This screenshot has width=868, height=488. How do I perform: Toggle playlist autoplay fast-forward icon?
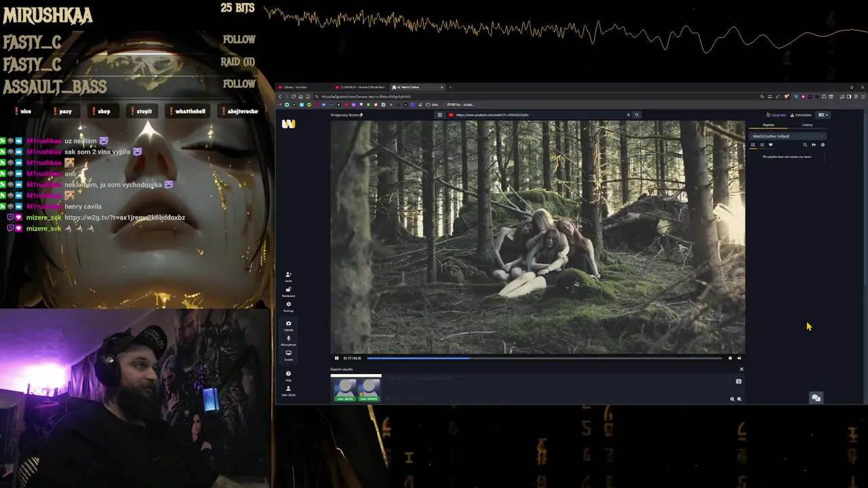814,145
